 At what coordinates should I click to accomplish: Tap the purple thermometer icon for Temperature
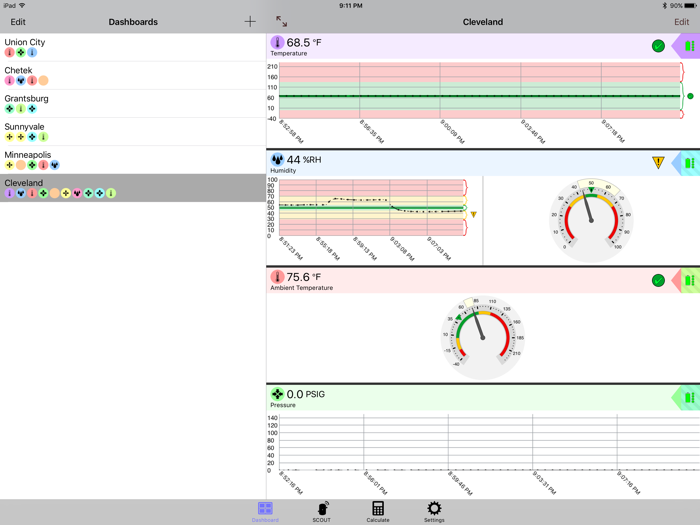pyautogui.click(x=277, y=42)
